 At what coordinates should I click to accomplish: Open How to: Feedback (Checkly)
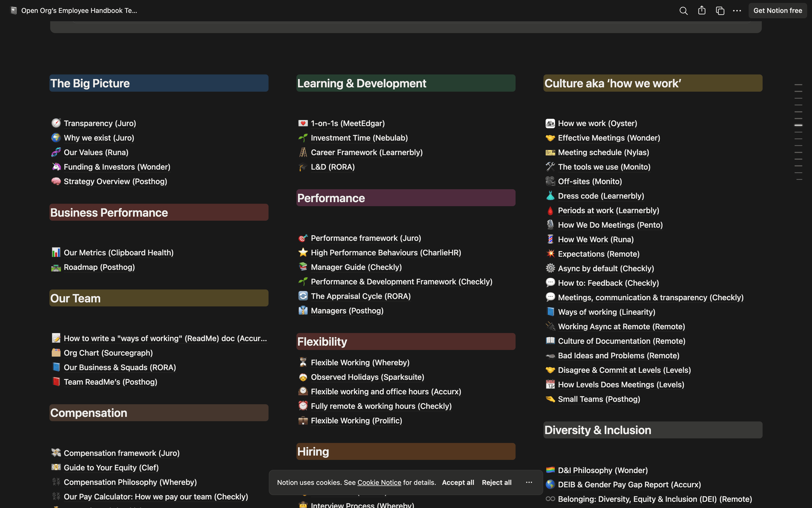point(608,283)
